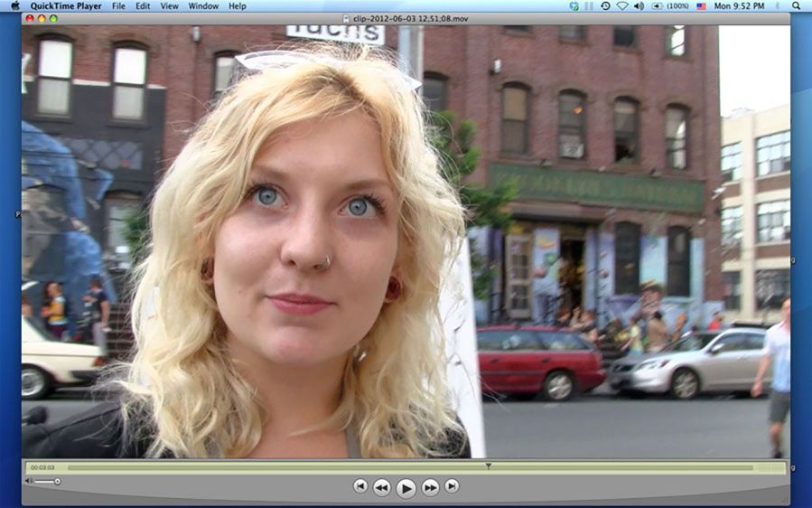Open the Wi-Fi status menu

click(x=621, y=6)
